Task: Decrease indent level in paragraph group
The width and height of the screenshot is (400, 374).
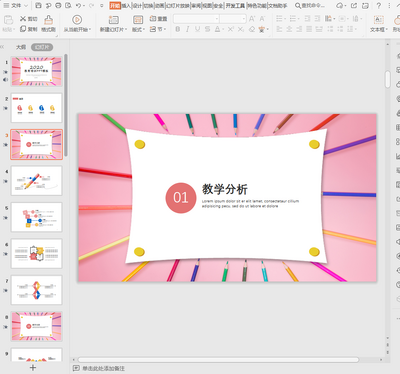Action: tap(307, 19)
